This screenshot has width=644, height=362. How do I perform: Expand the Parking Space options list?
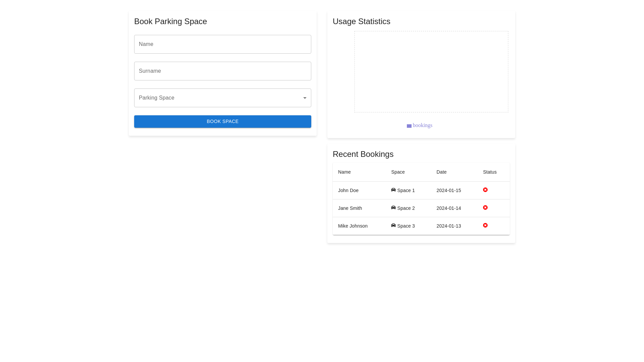click(222, 98)
